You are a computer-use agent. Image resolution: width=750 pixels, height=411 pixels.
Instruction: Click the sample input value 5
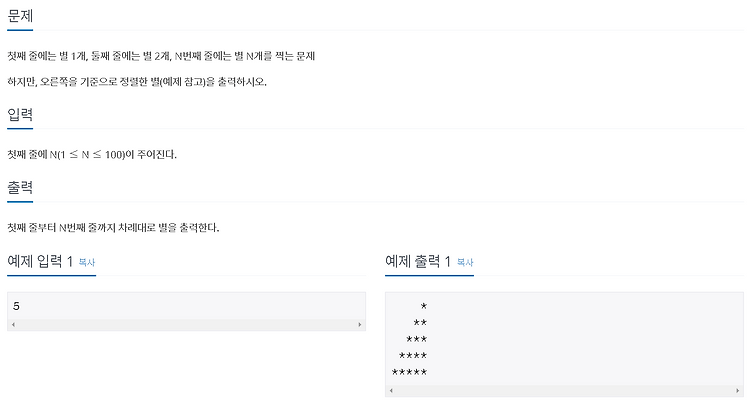(x=16, y=306)
